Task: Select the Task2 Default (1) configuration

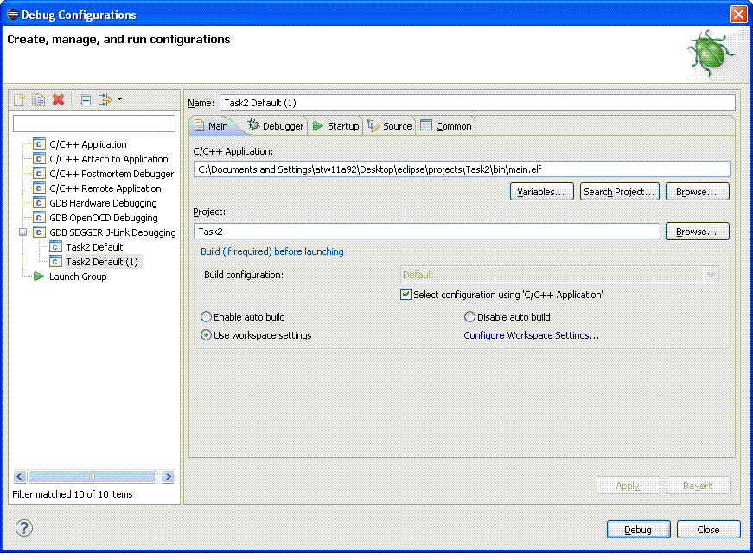Action: pyautogui.click(x=102, y=262)
